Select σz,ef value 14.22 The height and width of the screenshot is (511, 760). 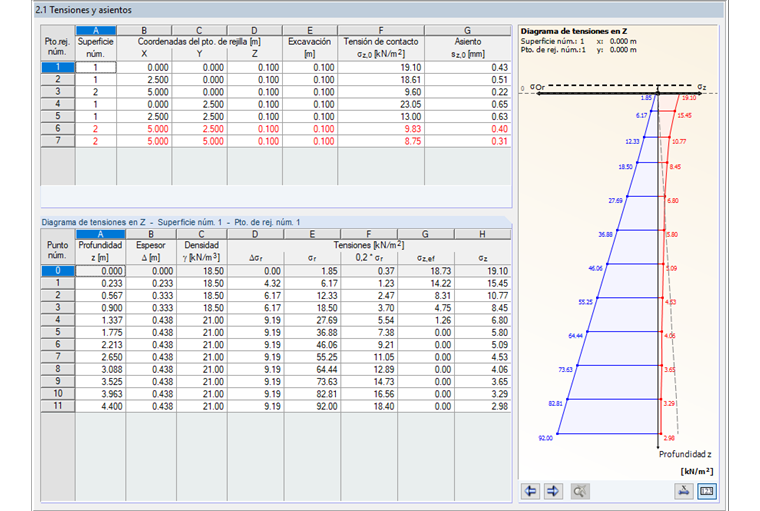426,283
